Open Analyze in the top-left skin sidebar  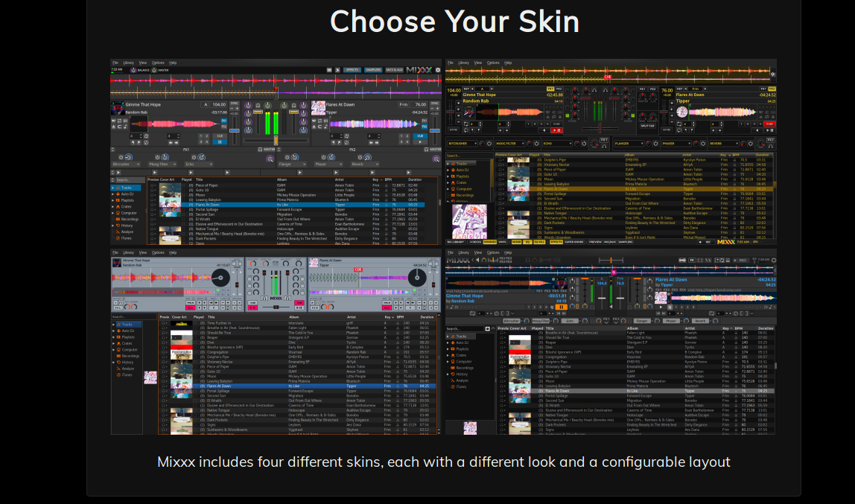[127, 232]
